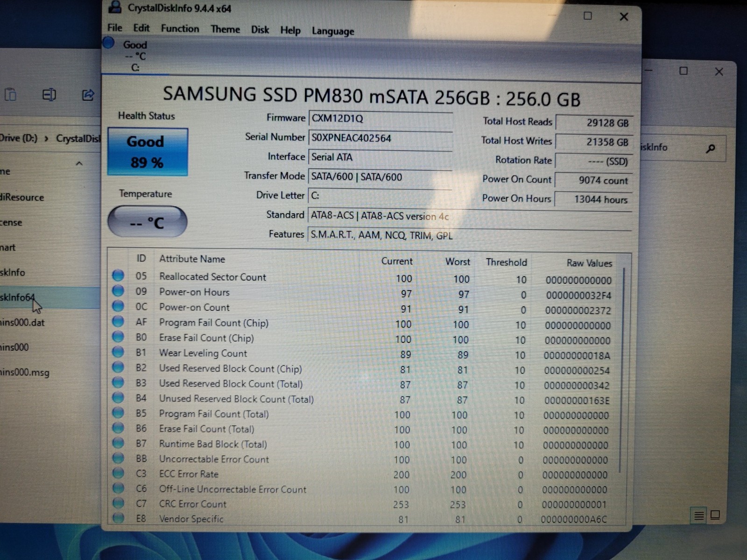Click the rename icon in Explorer toolbar
The image size is (747, 560).
(x=49, y=95)
